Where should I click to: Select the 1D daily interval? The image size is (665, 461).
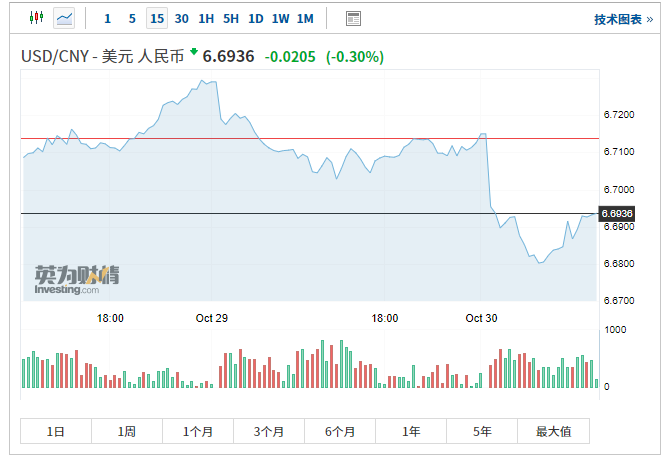click(256, 18)
